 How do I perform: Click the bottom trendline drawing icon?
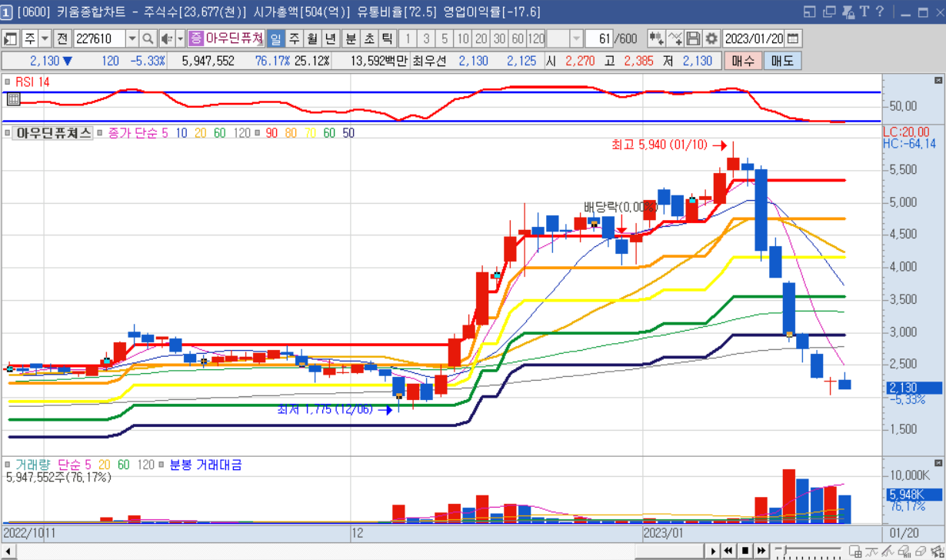click(871, 551)
